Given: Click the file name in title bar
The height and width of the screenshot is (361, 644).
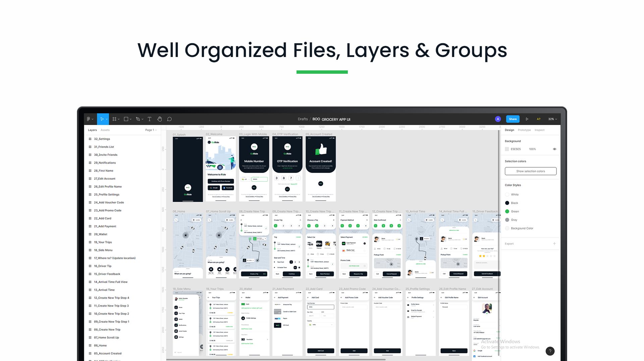Looking at the screenshot, I should 331,119.
